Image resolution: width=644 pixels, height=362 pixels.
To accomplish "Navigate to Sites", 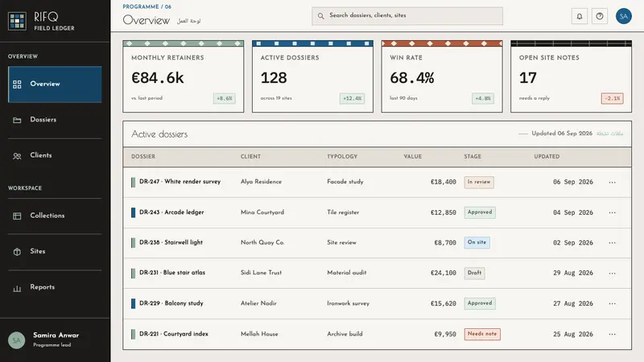I will 55,252.
